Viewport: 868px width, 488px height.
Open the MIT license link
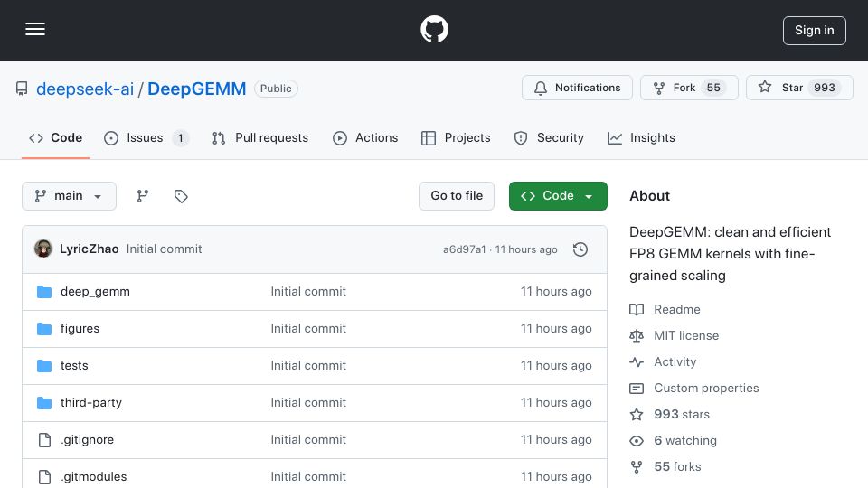tap(675, 336)
